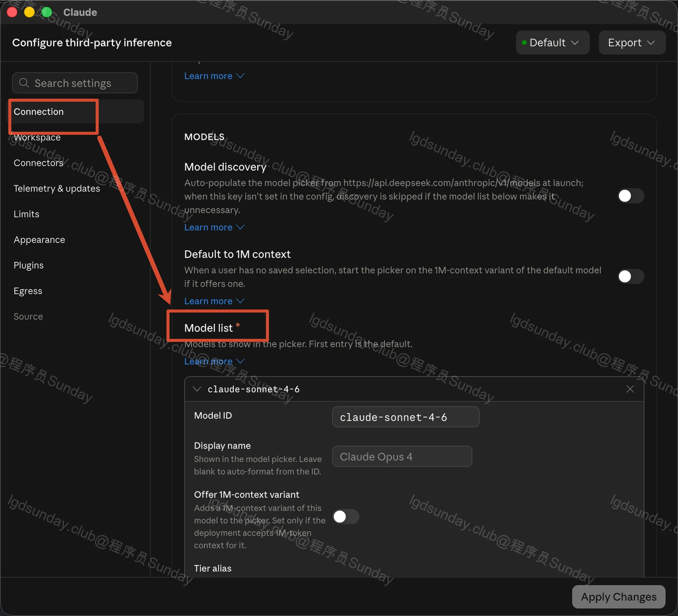
Task: Collapse the claude-sonnet-4-6 model entry
Action: 197,389
